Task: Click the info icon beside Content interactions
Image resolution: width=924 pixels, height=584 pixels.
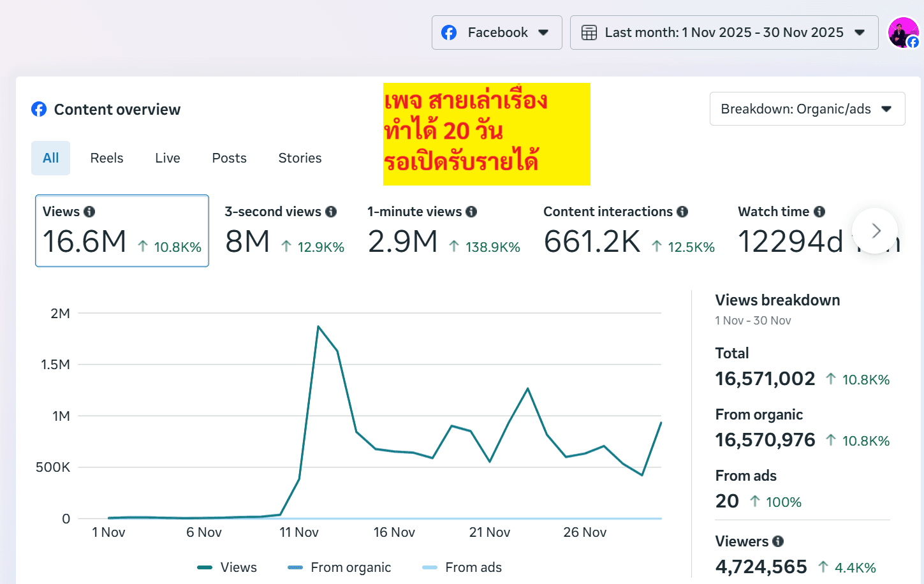Action: point(682,212)
